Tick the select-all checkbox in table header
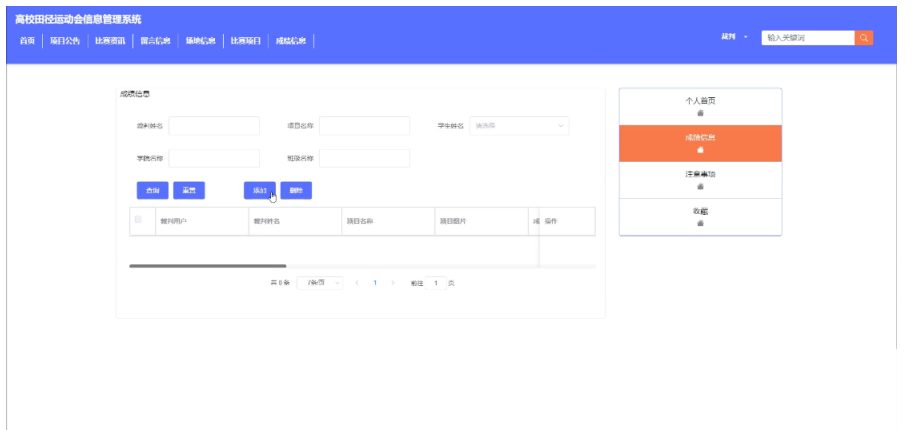 [138, 220]
